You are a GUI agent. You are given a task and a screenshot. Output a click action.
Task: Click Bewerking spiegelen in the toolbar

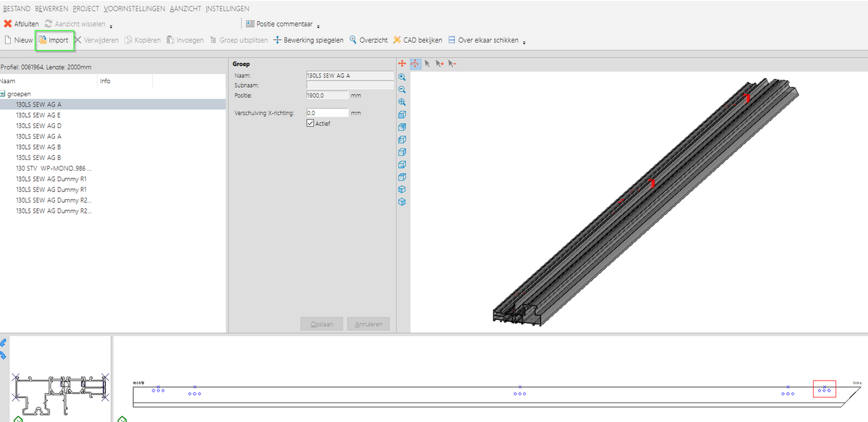tap(309, 41)
